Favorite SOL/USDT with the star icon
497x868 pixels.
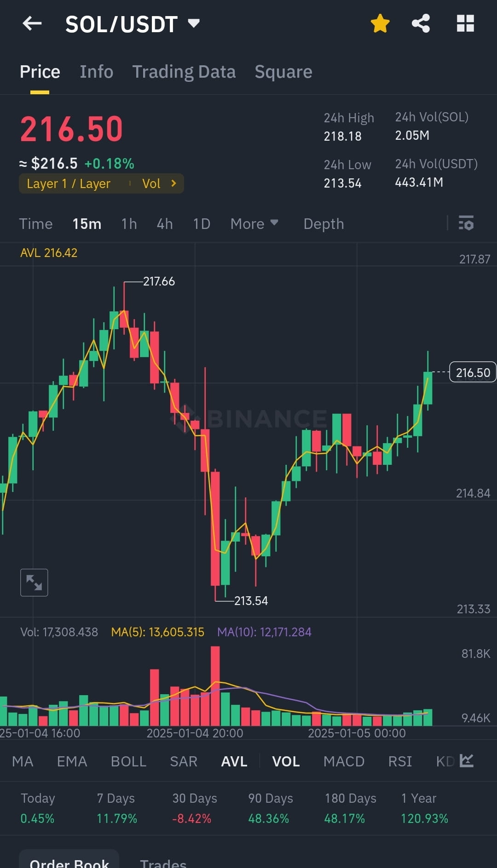(x=380, y=23)
